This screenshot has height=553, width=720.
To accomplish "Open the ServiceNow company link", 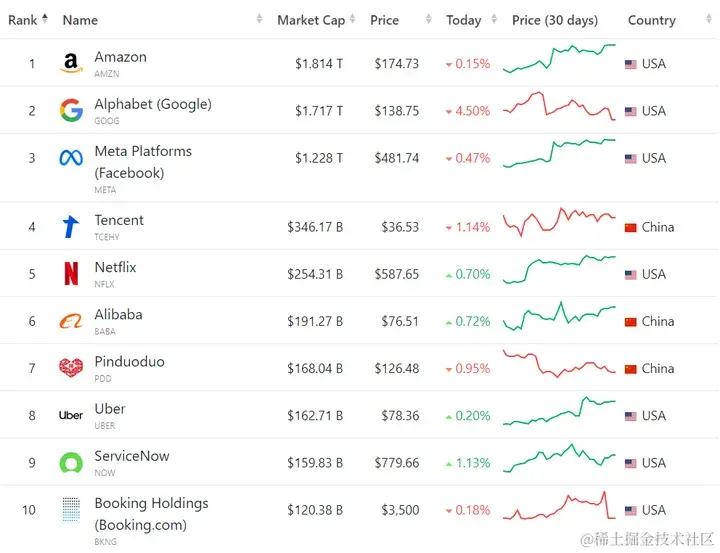I will pyautogui.click(x=132, y=456).
